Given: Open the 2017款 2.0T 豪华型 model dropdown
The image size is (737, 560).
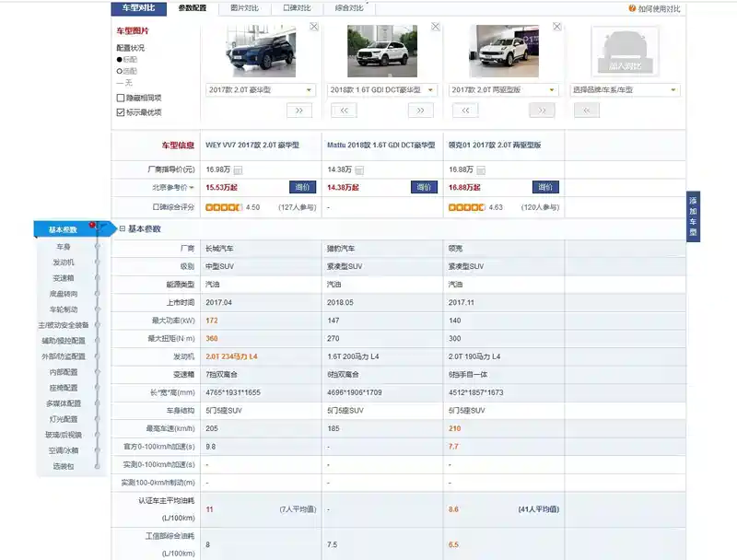Looking at the screenshot, I should click(260, 90).
